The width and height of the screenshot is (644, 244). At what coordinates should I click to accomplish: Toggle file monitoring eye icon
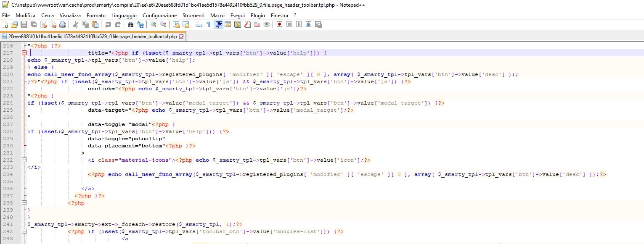(x=266, y=24)
